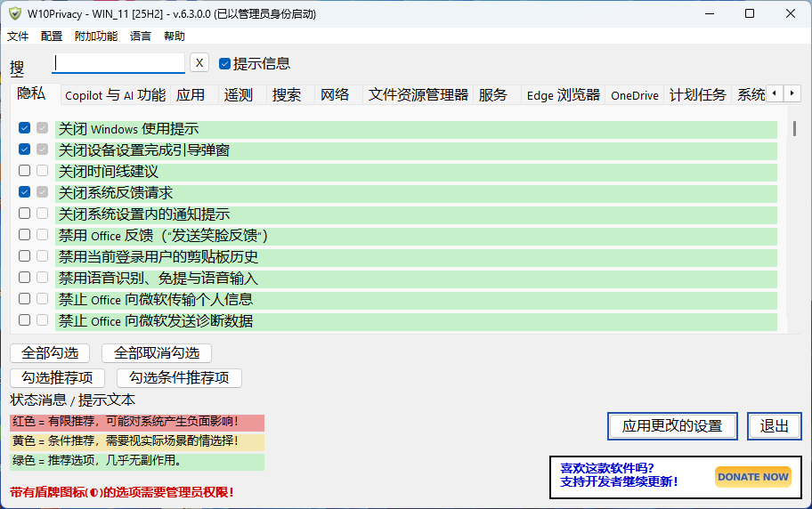The image size is (812, 509).
Task: Click the DONATE NOW button
Action: point(753,477)
